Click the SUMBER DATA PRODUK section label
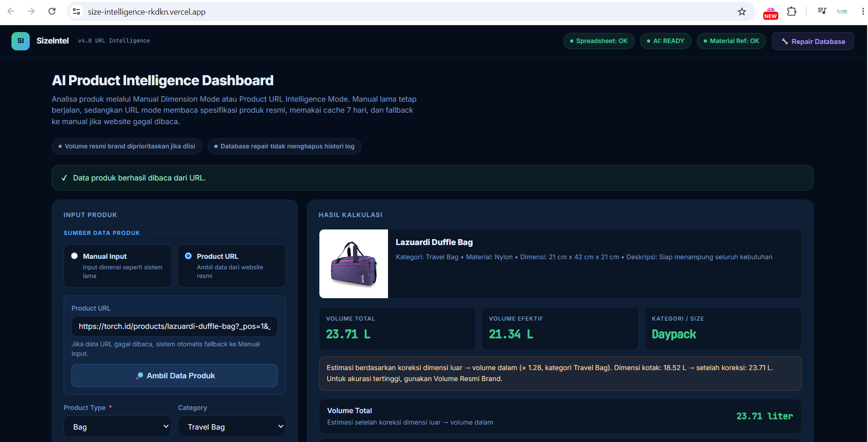This screenshot has width=868, height=442. pos(102,233)
